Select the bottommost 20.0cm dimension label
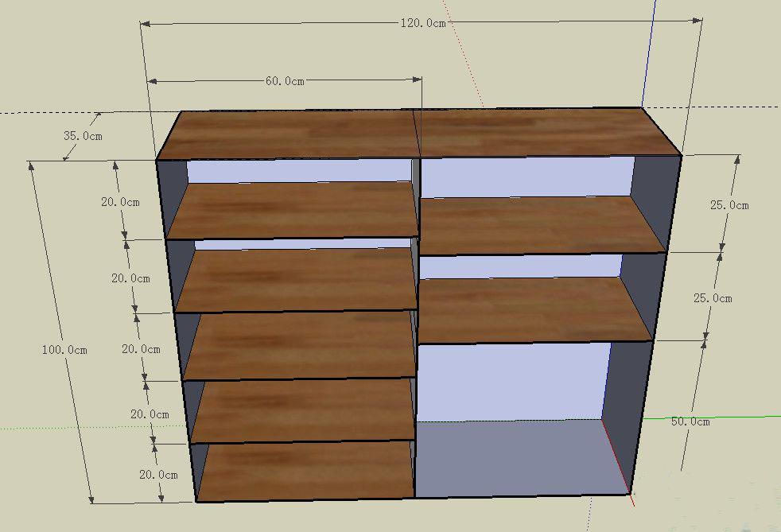 click(x=158, y=474)
